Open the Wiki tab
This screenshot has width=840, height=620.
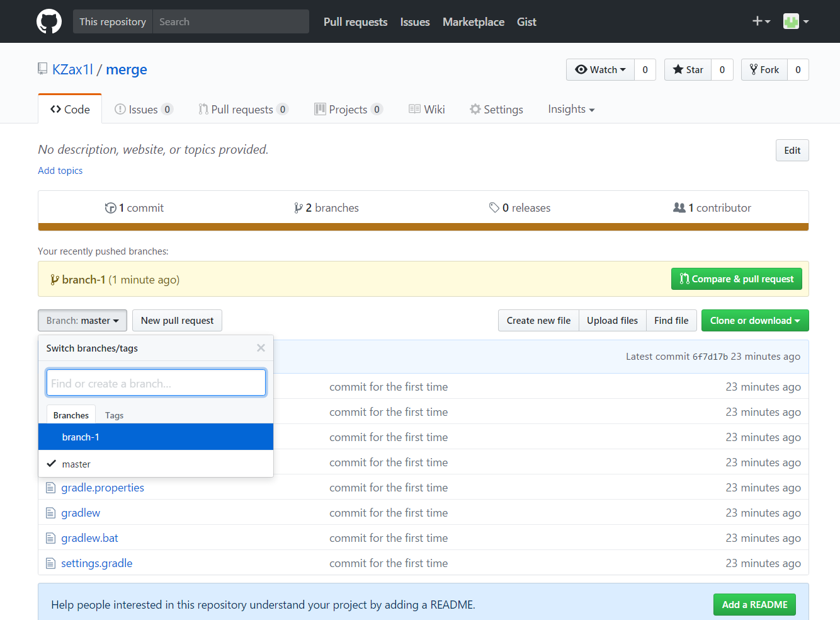pyautogui.click(x=427, y=109)
